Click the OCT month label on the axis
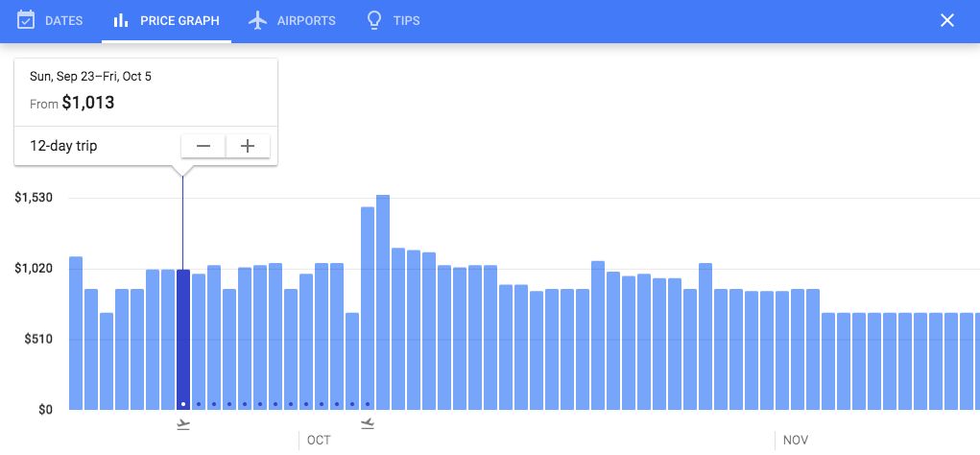 [319, 441]
